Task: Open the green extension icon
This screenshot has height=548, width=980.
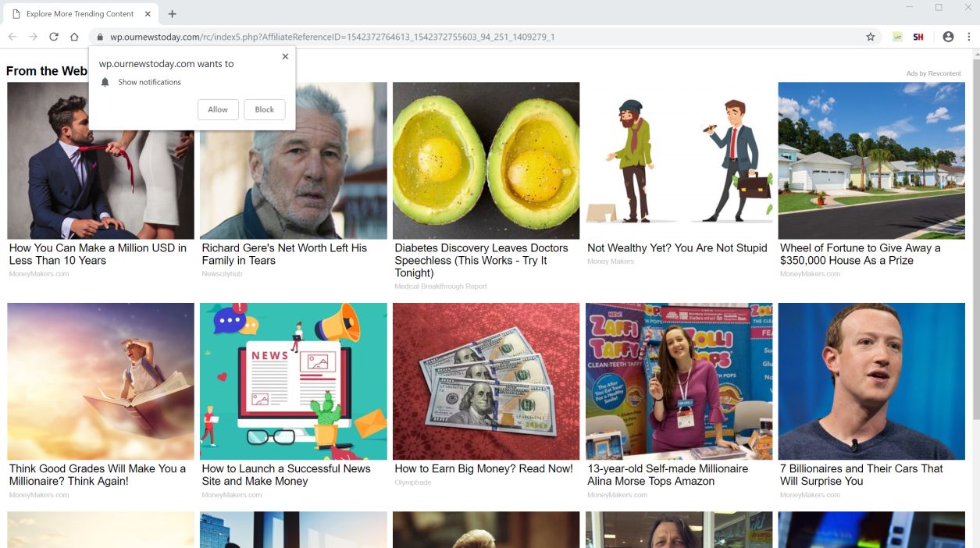Action: [898, 37]
